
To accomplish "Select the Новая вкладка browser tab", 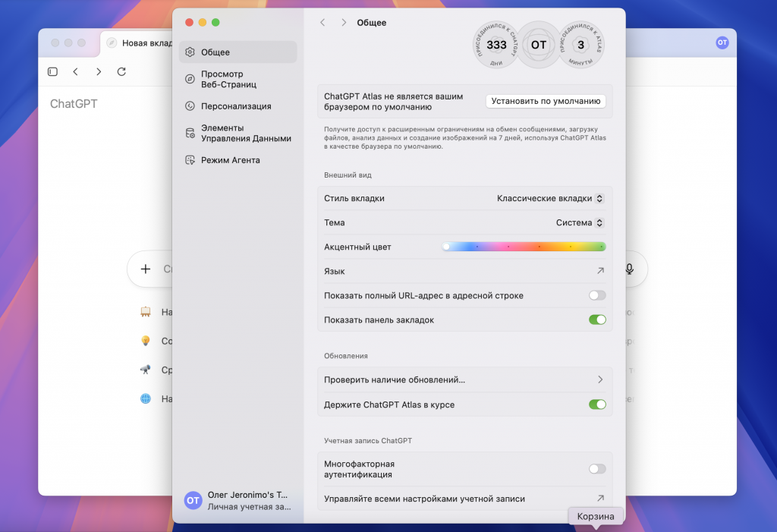I will point(138,43).
